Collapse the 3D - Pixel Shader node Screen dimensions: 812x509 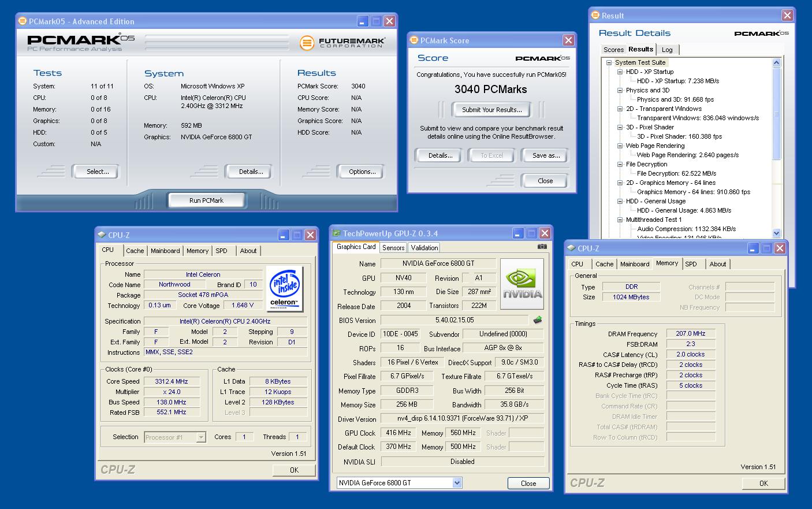(620, 127)
